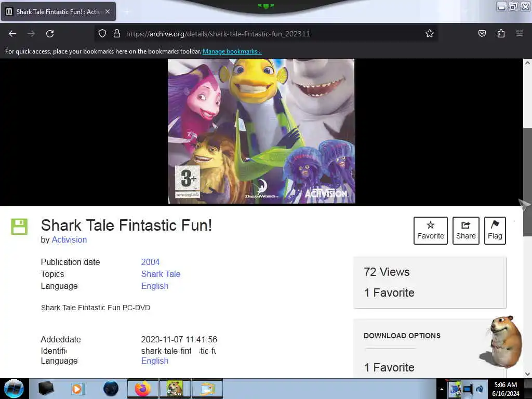Open the dark globe taskbar icon
The width and height of the screenshot is (532, 399).
click(x=111, y=389)
